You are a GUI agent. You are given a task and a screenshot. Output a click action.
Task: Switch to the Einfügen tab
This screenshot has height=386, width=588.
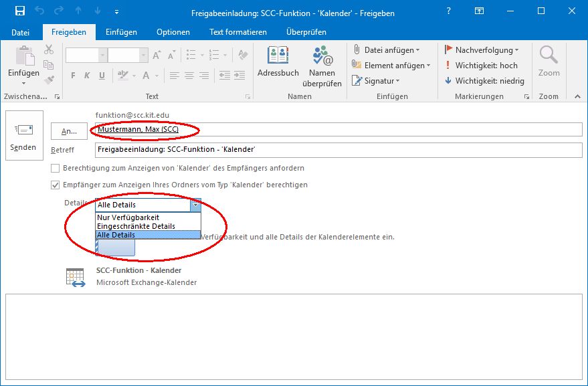[x=121, y=32]
